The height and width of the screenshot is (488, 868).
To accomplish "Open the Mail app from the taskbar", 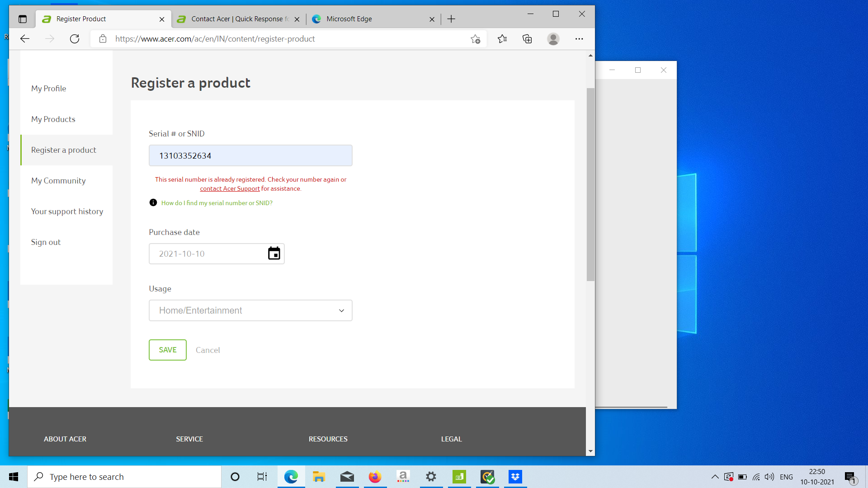I will coord(347,477).
